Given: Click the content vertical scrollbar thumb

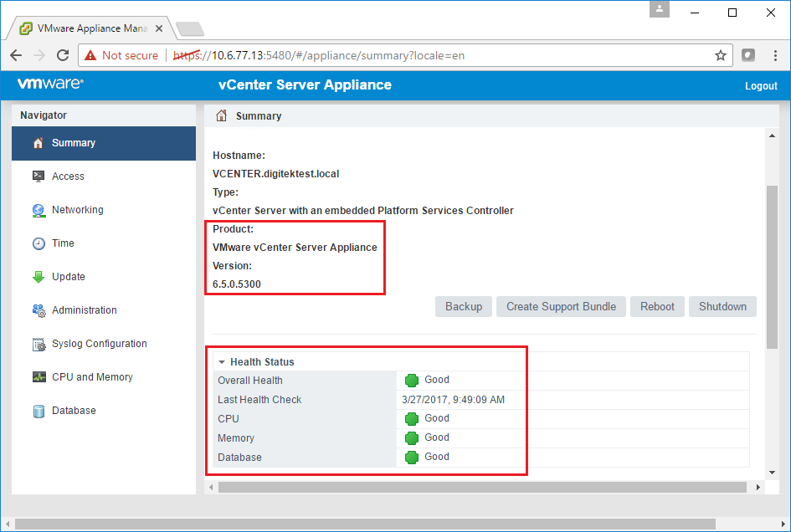Looking at the screenshot, I should 772,268.
